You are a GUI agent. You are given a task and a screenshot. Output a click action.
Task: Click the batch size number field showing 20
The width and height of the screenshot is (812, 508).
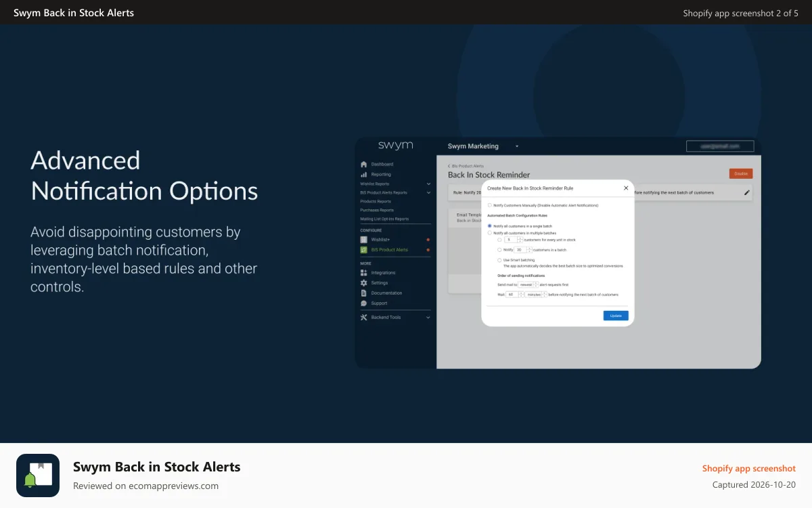[x=520, y=250]
